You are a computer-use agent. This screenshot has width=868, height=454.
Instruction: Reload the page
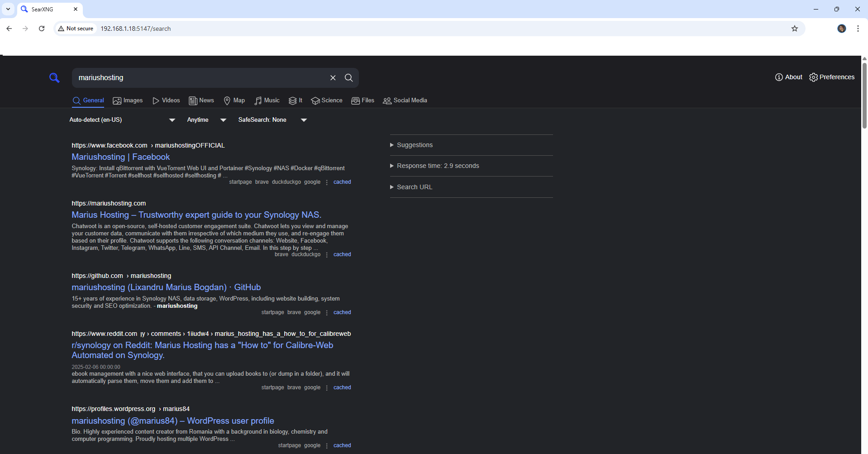coord(42,29)
